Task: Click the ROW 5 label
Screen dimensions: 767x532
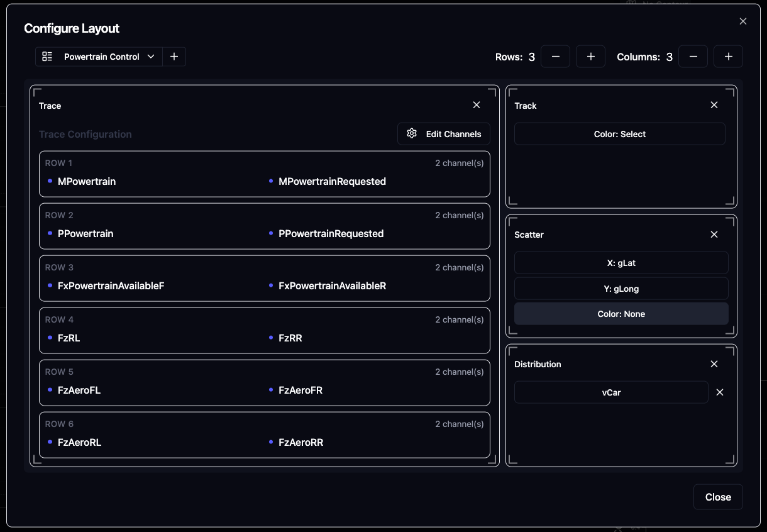Action: coord(59,372)
